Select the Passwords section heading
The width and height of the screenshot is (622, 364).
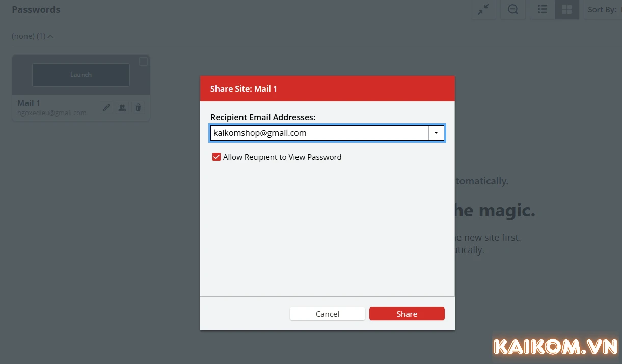tap(36, 9)
